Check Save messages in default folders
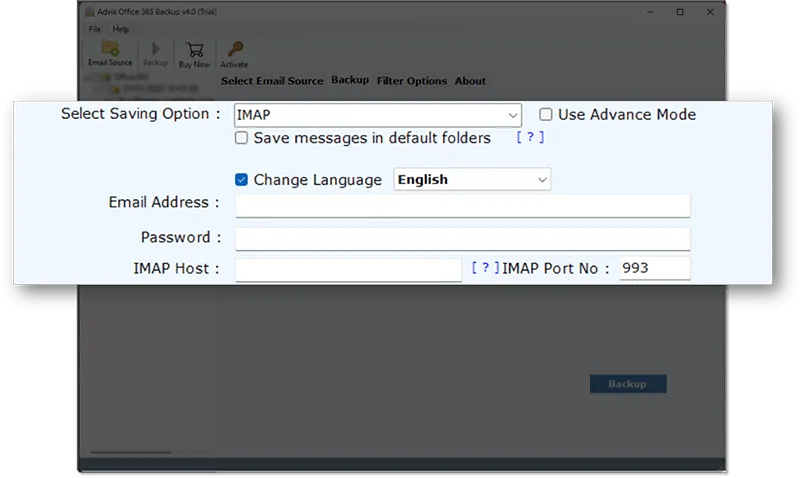Image resolution: width=800 pixels, height=478 pixels. tap(241, 138)
